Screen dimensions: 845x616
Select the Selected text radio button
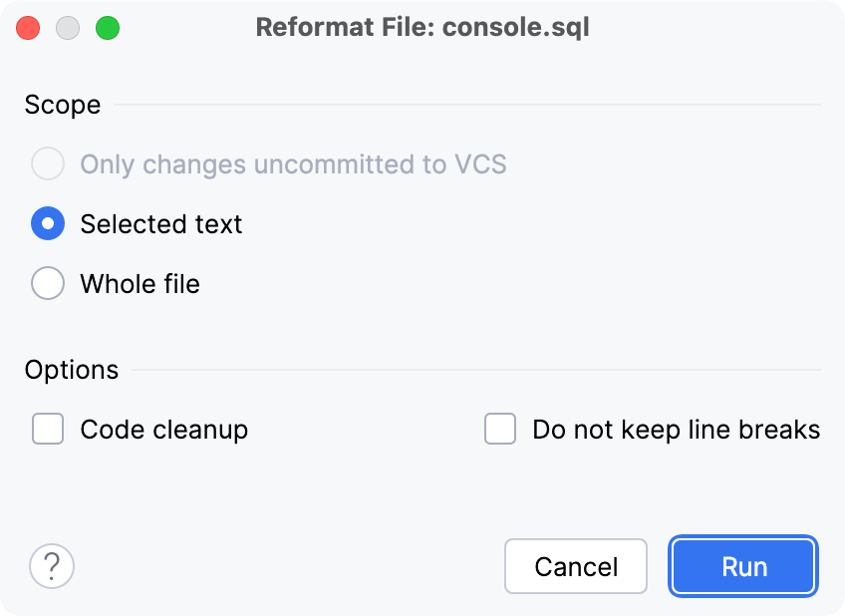point(47,223)
